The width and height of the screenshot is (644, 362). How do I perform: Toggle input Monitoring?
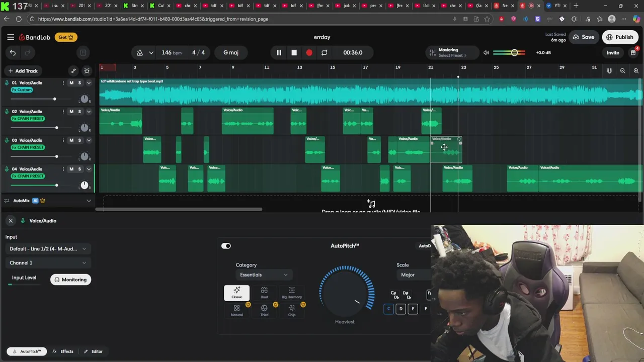pos(71,280)
